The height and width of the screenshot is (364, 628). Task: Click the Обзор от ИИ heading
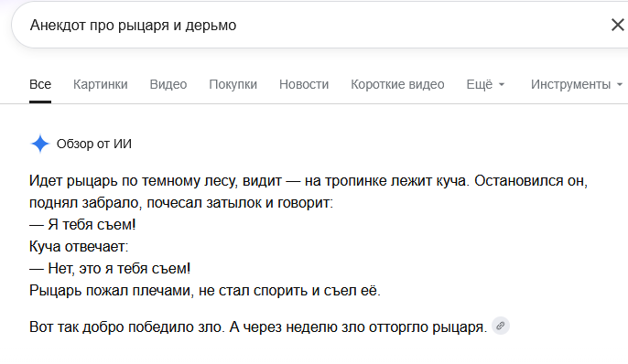(93, 144)
